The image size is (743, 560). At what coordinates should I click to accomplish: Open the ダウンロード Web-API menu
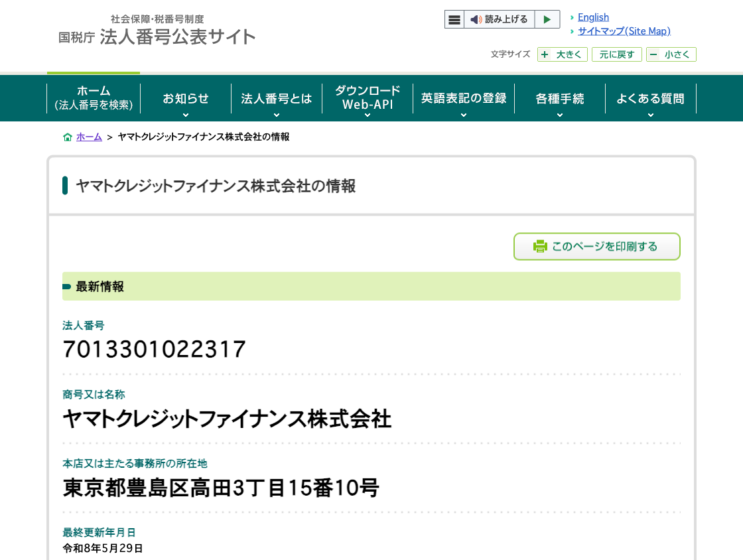click(368, 97)
